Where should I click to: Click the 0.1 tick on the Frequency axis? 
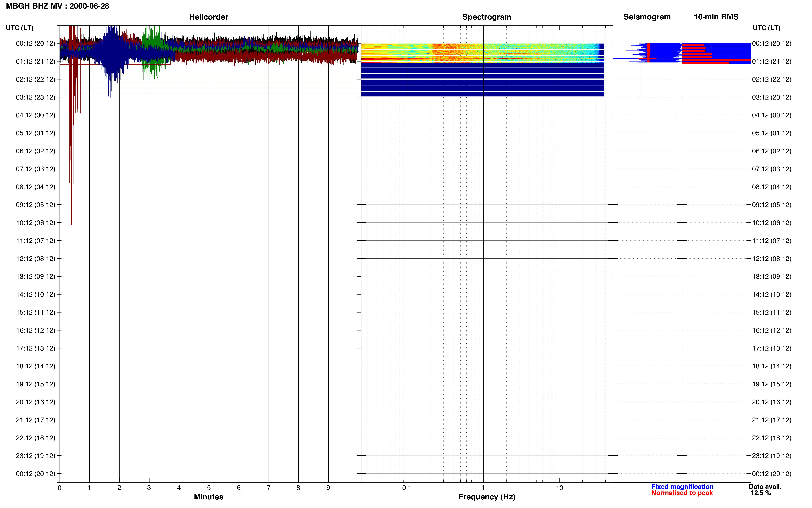point(407,488)
